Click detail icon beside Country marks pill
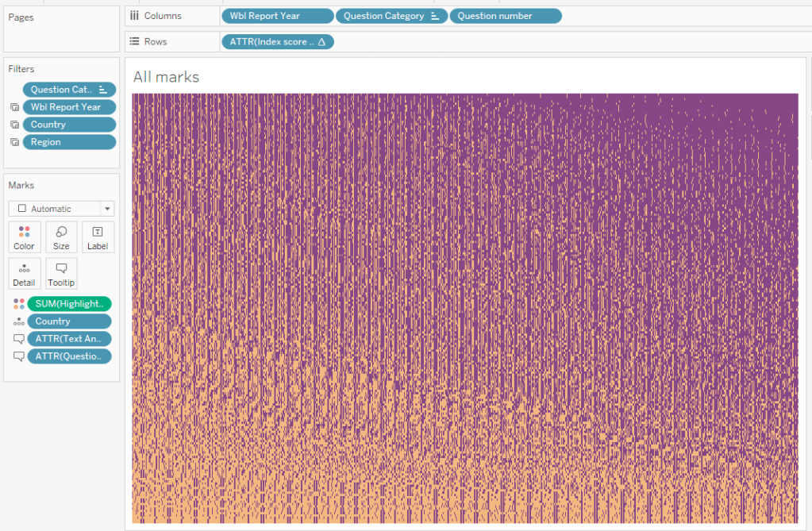 pyautogui.click(x=18, y=321)
